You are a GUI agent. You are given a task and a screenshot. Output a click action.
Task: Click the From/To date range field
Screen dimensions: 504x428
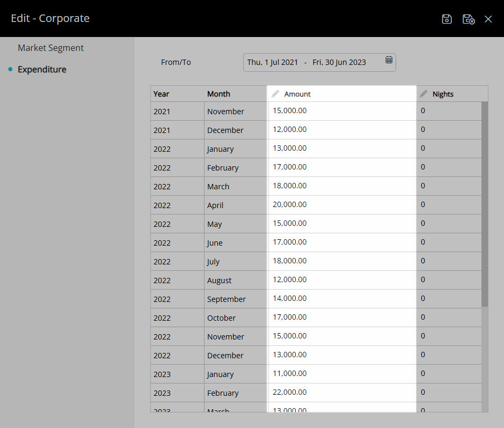(319, 62)
